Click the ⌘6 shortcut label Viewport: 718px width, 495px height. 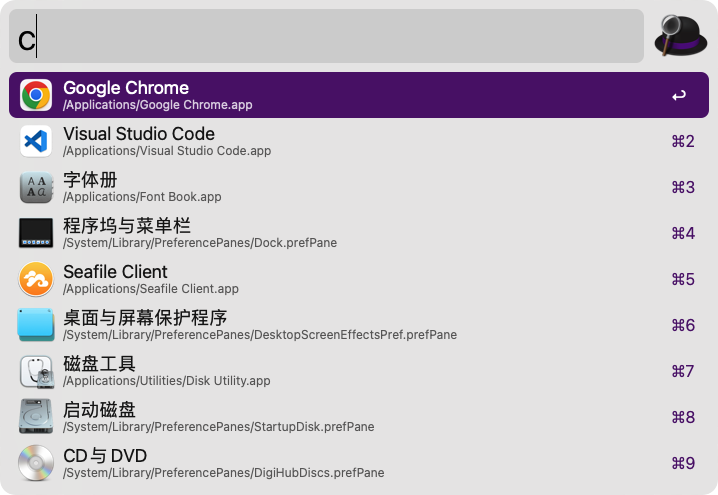683,325
